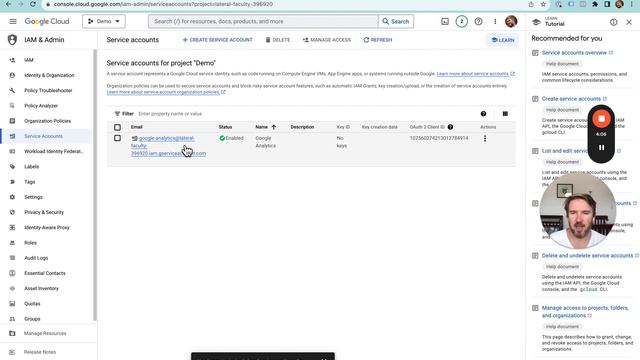
Task: Open the column display options icon
Action: pos(505,114)
